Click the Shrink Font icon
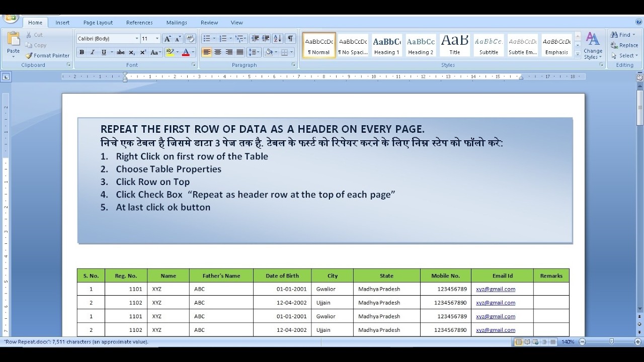This screenshot has width=644, height=362. tap(178, 39)
